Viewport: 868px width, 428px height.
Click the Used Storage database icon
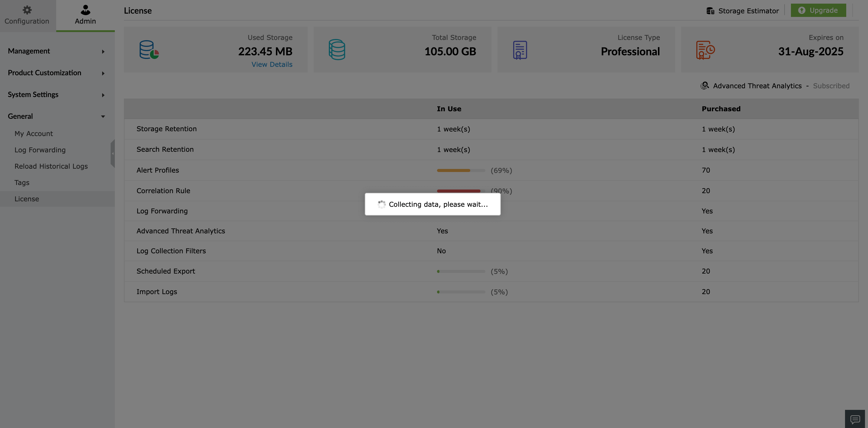click(x=149, y=50)
